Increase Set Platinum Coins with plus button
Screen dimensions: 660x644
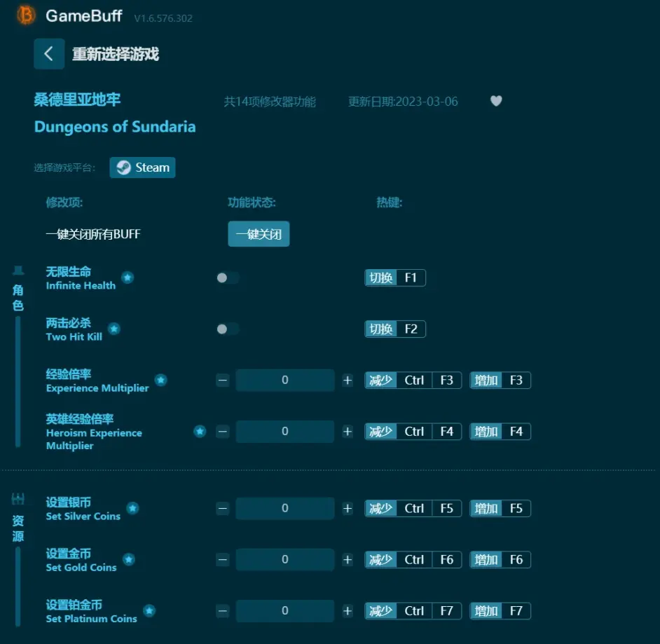(x=348, y=611)
